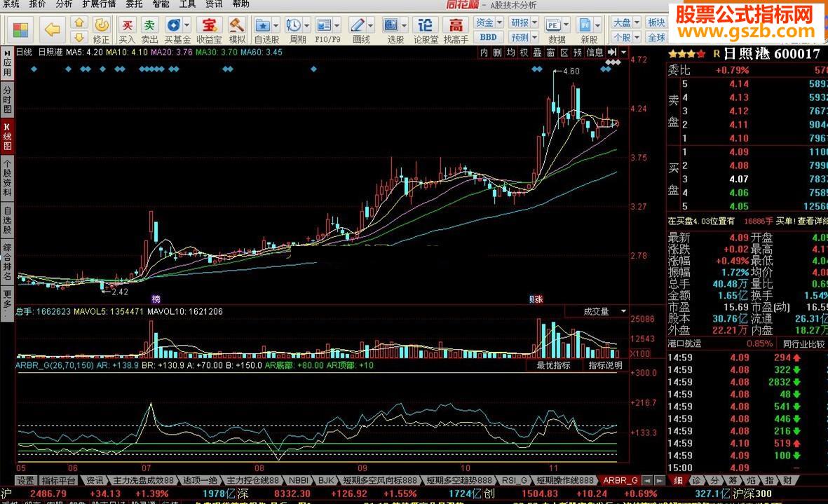Switch to the RSI_G indicator tab

(514, 480)
